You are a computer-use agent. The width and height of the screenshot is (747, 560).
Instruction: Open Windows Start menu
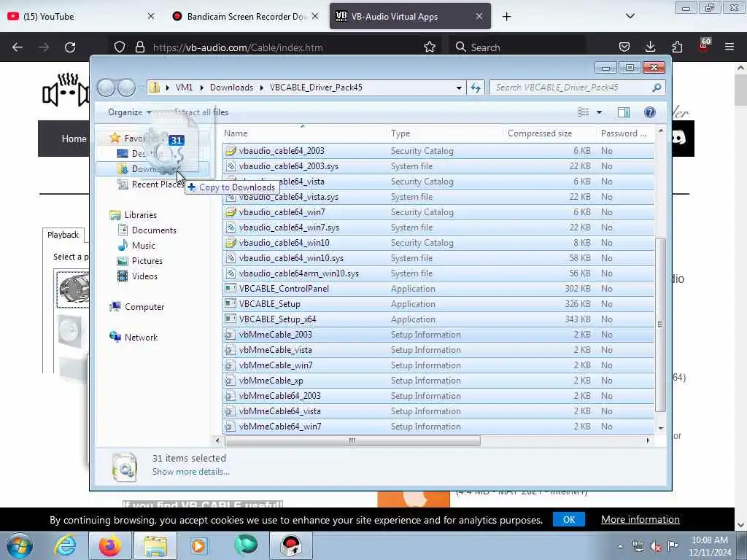[x=20, y=545]
